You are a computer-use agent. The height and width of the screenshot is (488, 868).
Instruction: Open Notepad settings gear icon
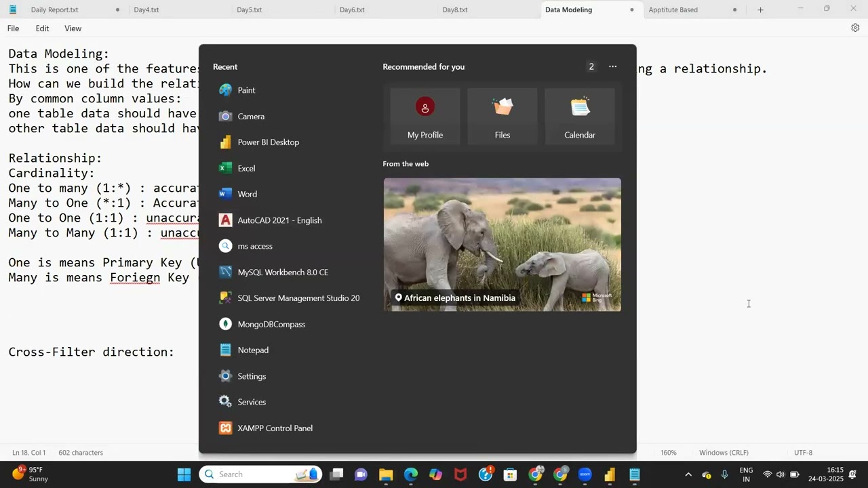pos(855,28)
